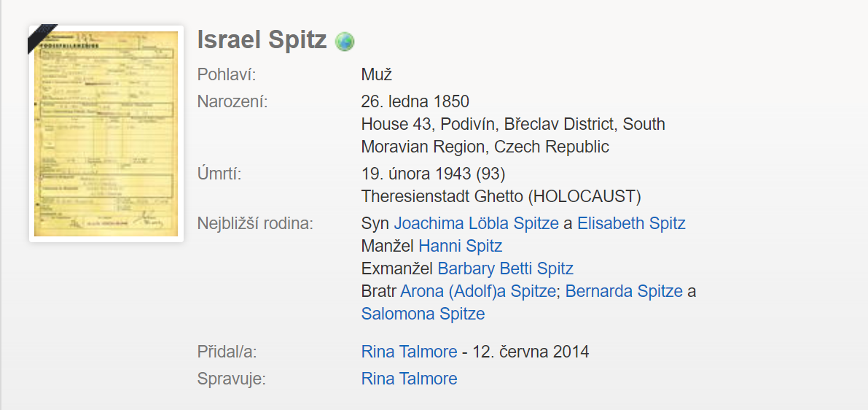Open Joachima Löbla Spitze's profile
The height and width of the screenshot is (410, 868).
pyautogui.click(x=477, y=223)
